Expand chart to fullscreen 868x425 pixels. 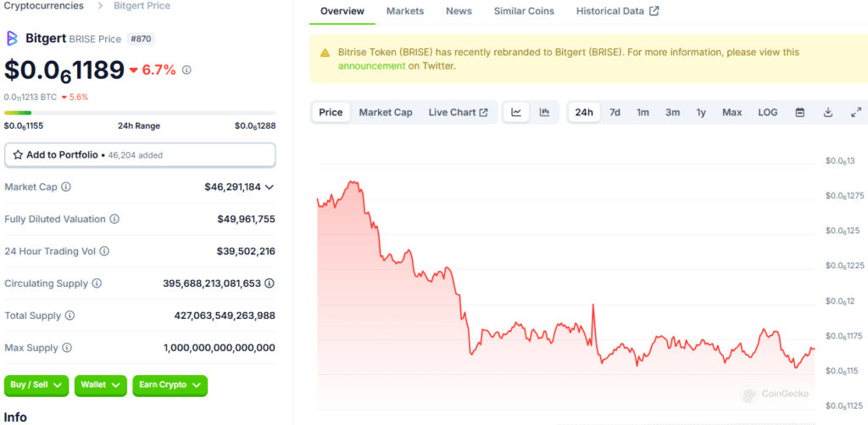pyautogui.click(x=856, y=113)
